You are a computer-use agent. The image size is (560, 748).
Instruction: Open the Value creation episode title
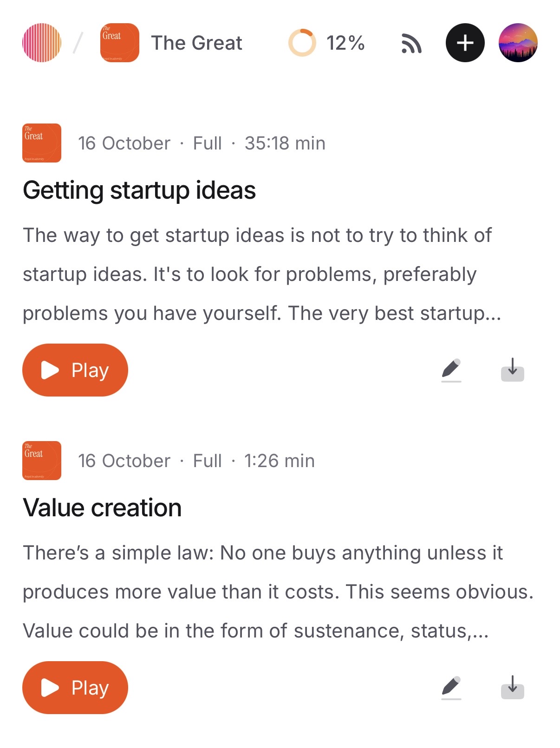102,508
